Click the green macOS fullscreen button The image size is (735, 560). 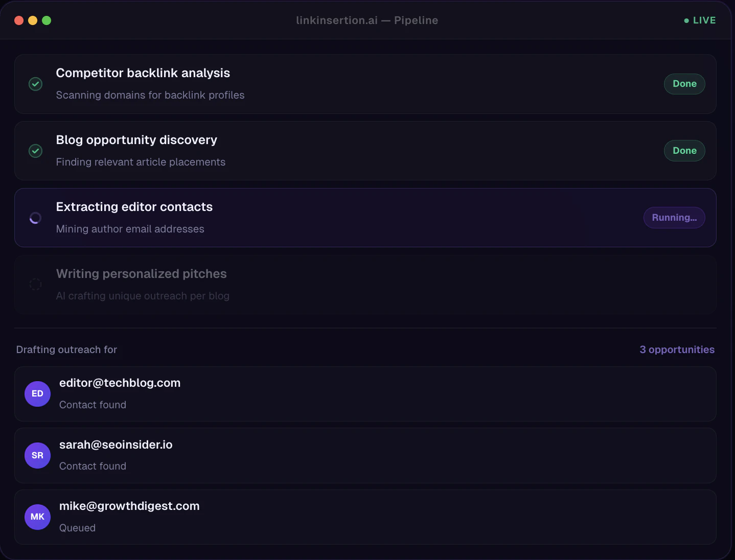[47, 20]
